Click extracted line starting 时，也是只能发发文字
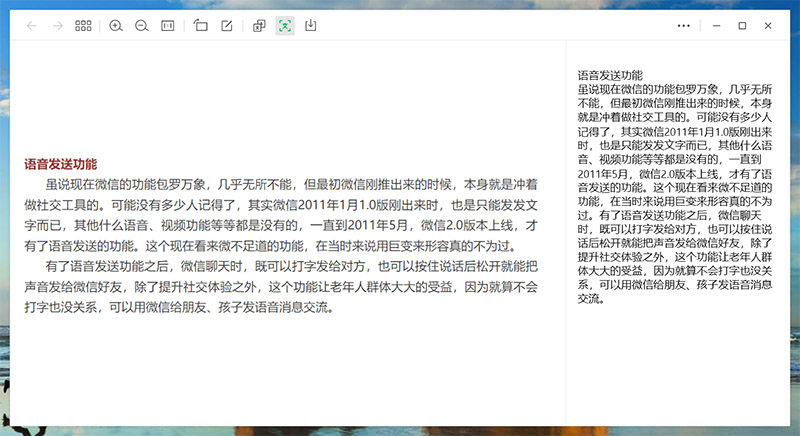Image resolution: width=800 pixels, height=436 pixels. pyautogui.click(x=675, y=145)
